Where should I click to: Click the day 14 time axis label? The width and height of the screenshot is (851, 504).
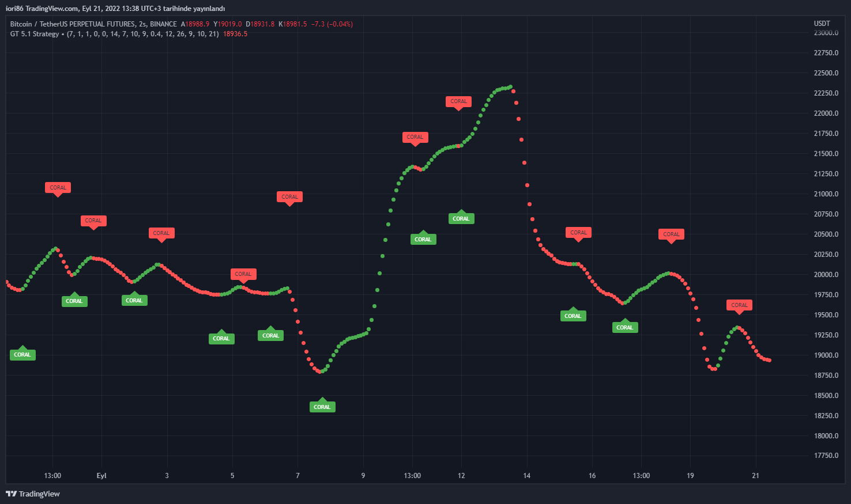[x=527, y=476]
